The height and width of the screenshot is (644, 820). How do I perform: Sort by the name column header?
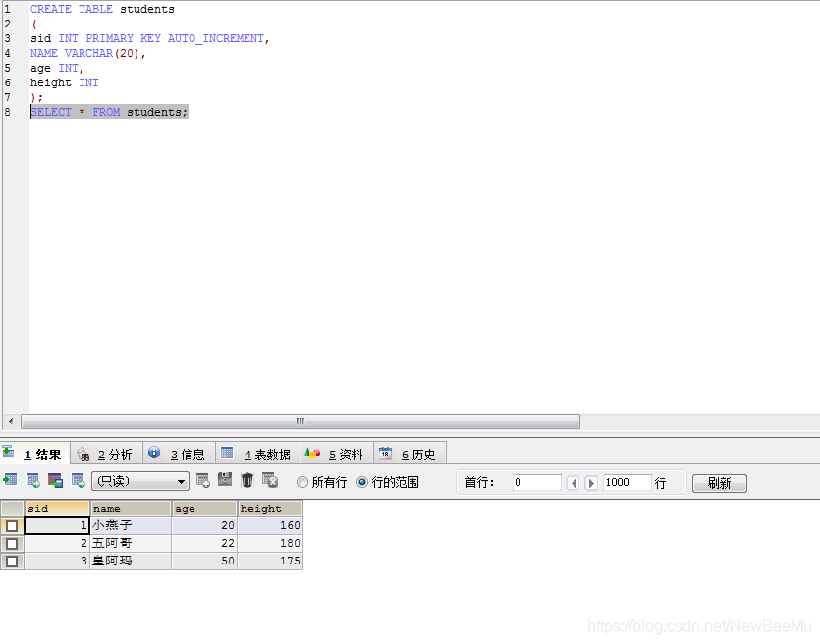(x=131, y=509)
